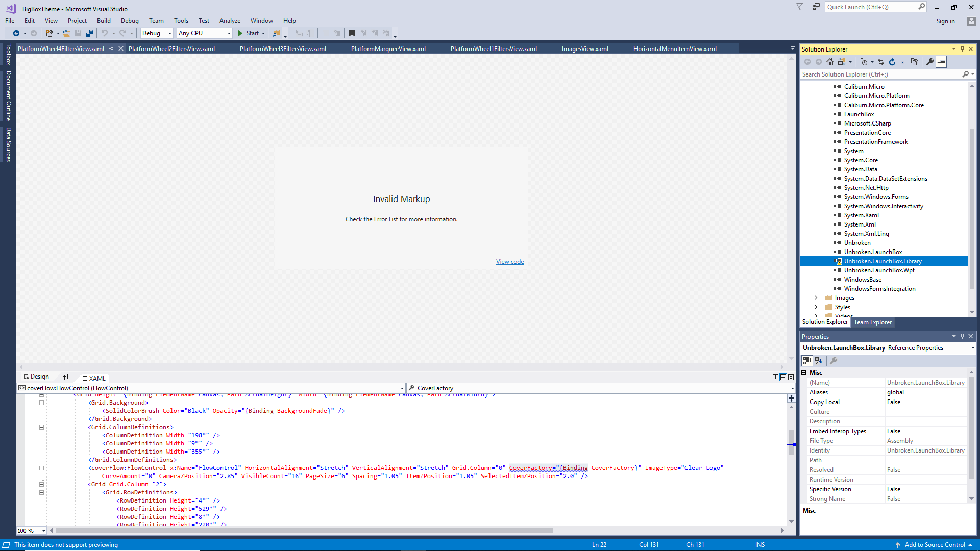Open Properties via Solution Explorer wrench icon
The height and width of the screenshot is (551, 980).
930,62
